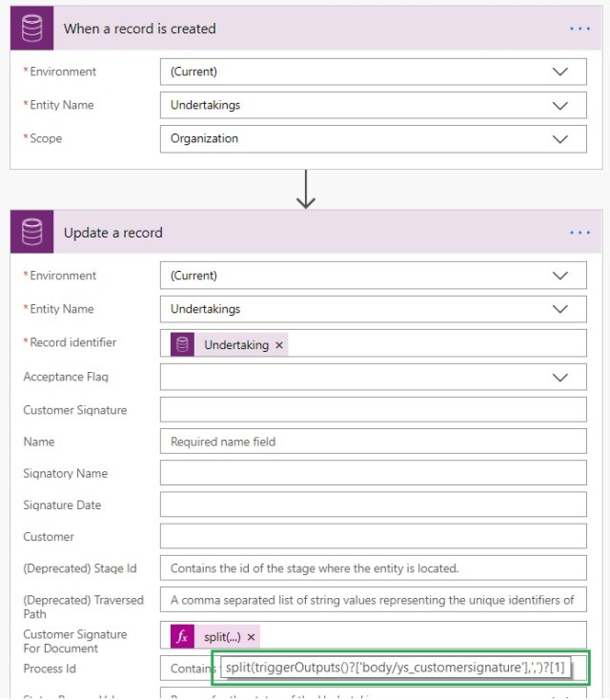Click the database icon on Undertaking token

click(182, 344)
